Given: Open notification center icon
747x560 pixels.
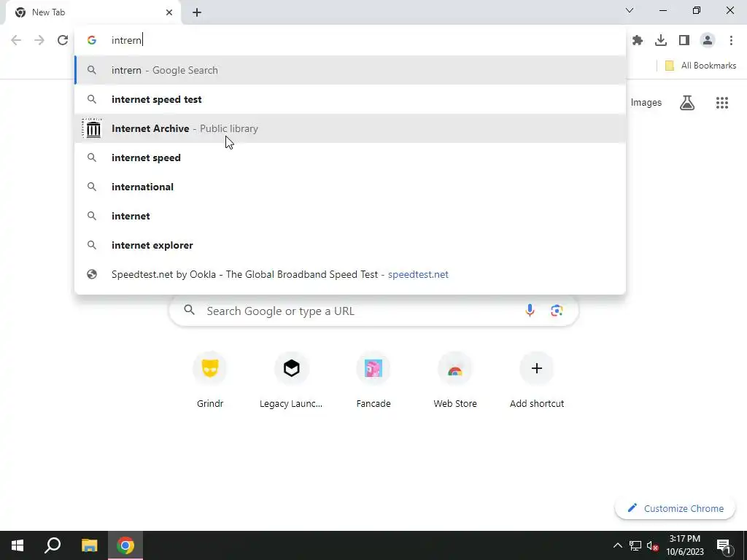Looking at the screenshot, I should [723, 545].
